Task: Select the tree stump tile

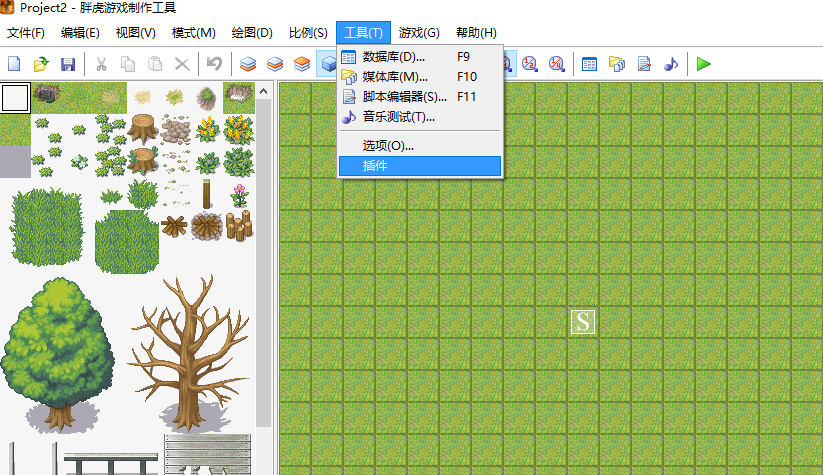Action: 143,129
